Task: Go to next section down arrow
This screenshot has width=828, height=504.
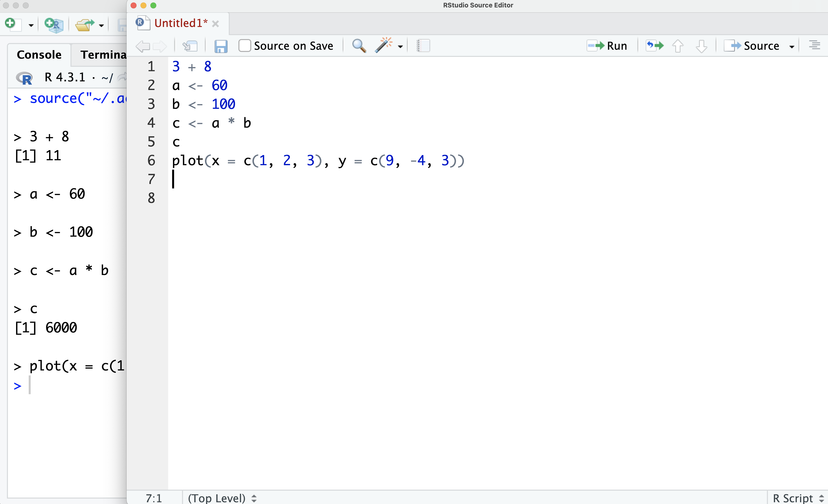Action: point(701,46)
